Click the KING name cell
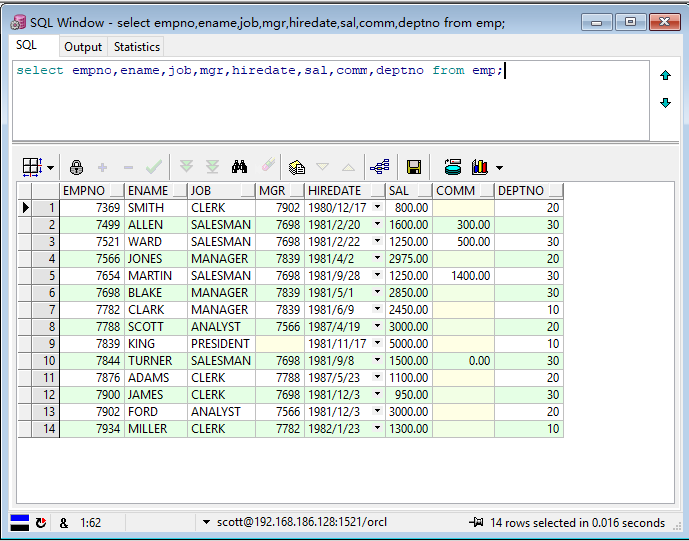 156,344
